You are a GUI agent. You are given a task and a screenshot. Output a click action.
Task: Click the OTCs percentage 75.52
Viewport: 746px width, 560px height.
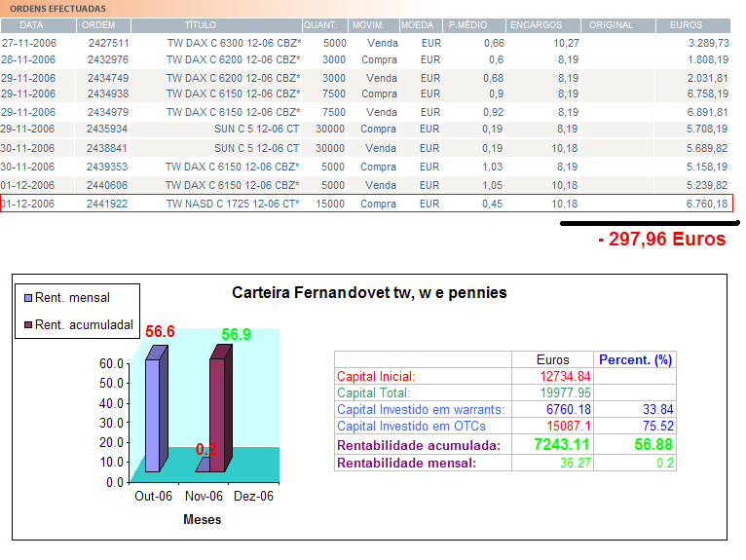(x=658, y=426)
